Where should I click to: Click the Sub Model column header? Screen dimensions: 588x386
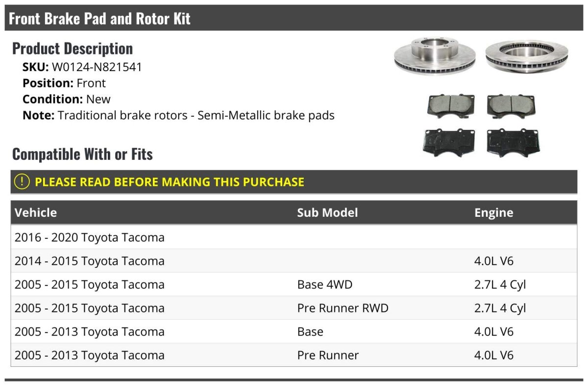327,213
